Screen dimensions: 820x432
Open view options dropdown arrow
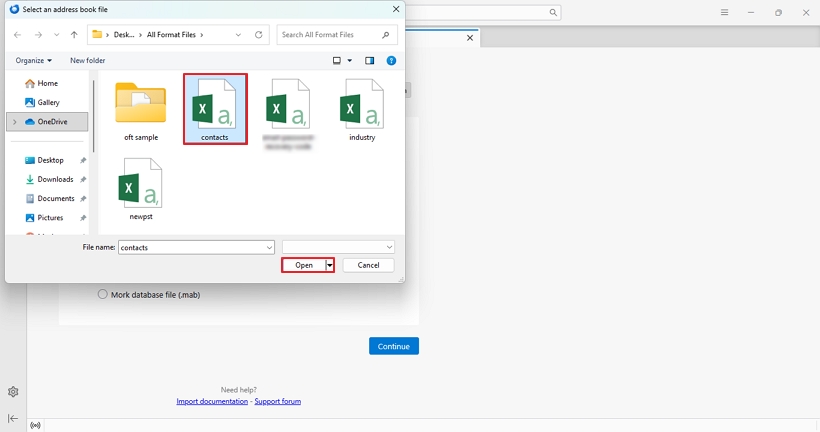(350, 61)
